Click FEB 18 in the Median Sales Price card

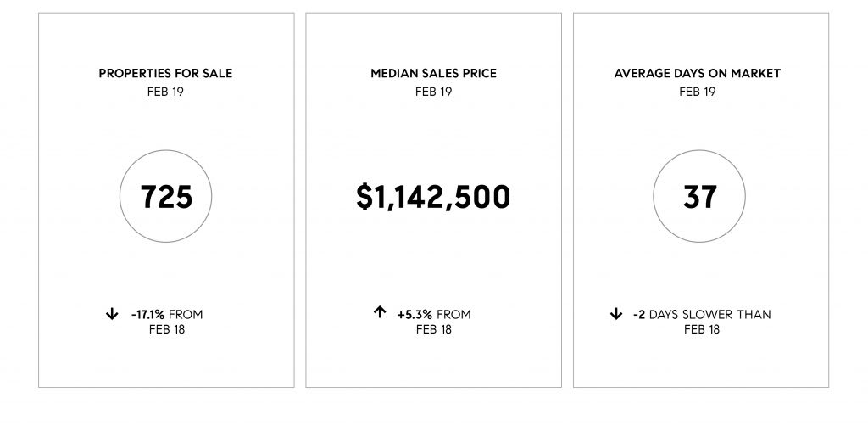pos(434,329)
